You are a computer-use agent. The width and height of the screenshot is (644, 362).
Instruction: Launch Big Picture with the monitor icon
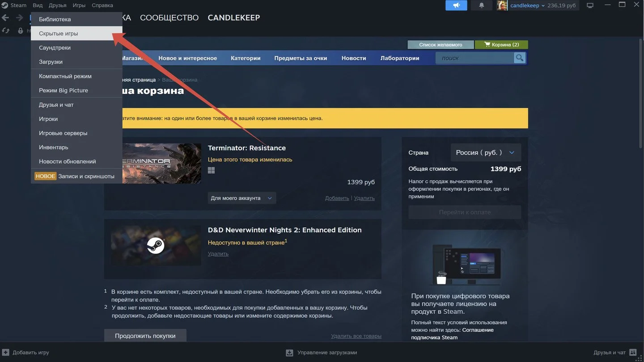[590, 5]
